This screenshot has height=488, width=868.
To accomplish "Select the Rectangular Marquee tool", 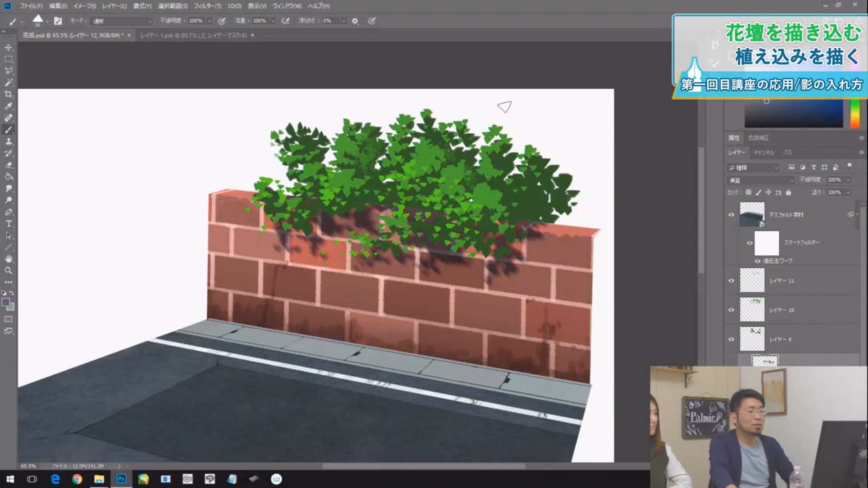I will 9,59.
